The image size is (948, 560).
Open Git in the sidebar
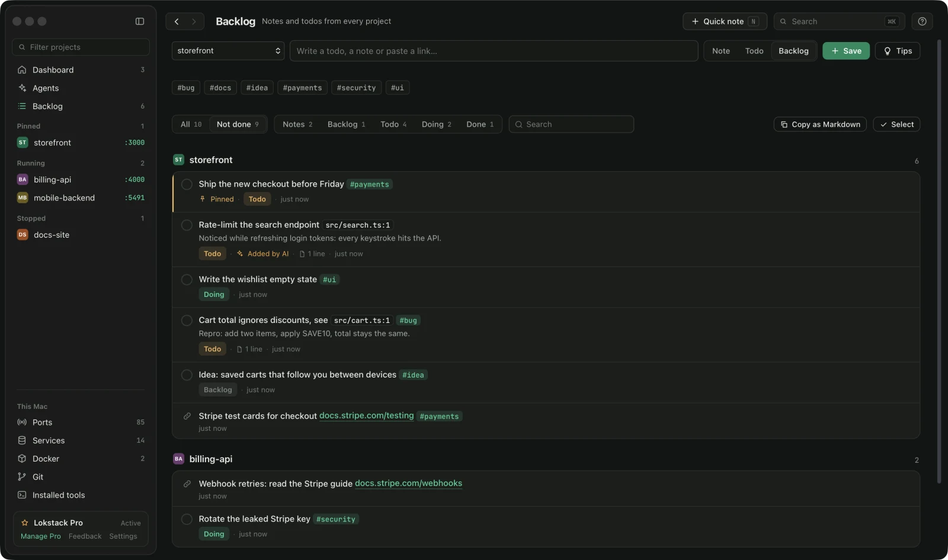[x=81, y=477]
